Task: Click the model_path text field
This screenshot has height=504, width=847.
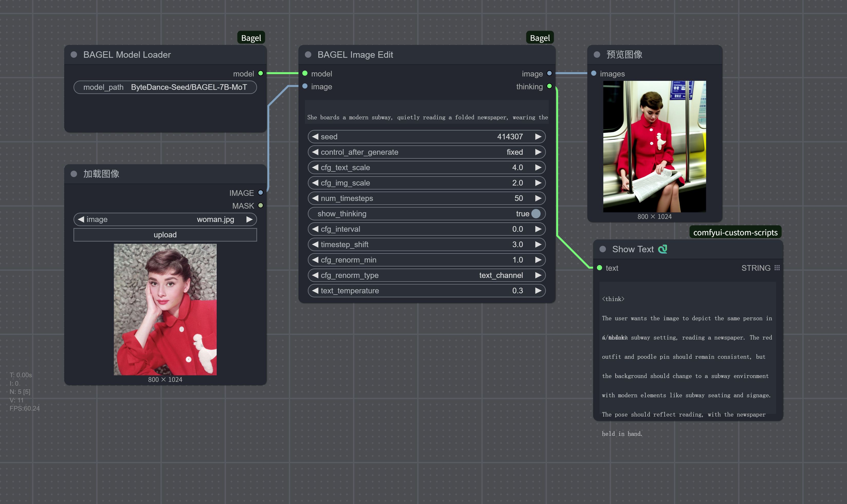Action: (165, 87)
